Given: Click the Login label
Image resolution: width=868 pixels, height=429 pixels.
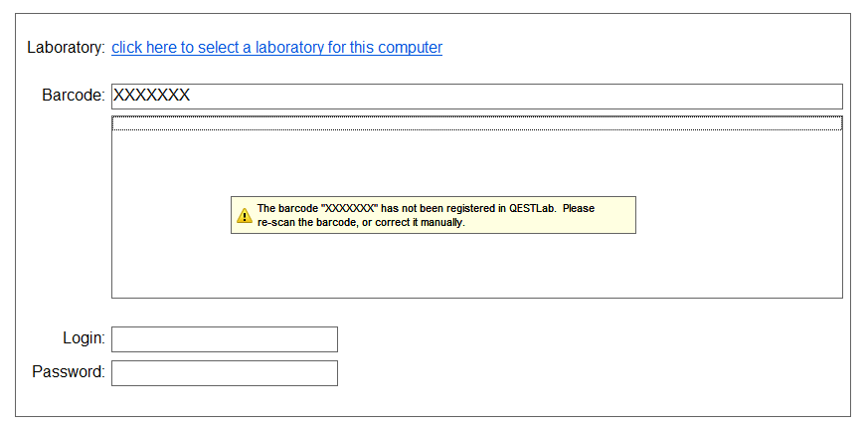Looking at the screenshot, I should tap(84, 338).
